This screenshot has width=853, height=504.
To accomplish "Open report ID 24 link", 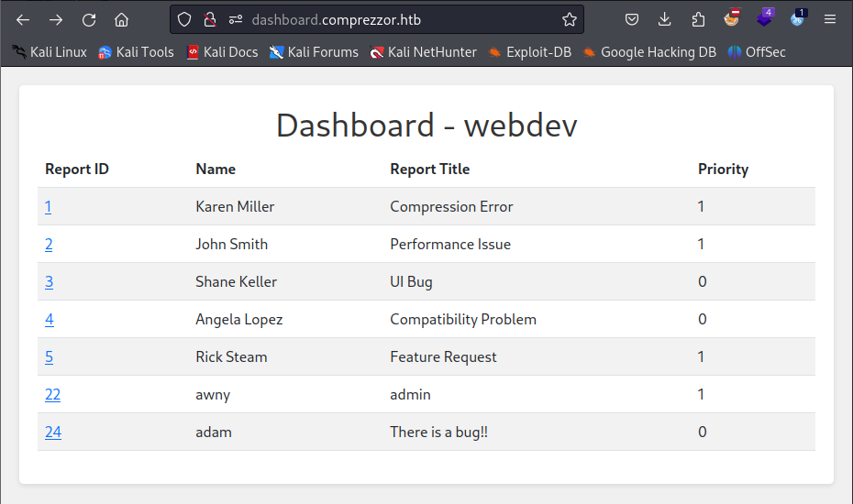I will coord(53,432).
